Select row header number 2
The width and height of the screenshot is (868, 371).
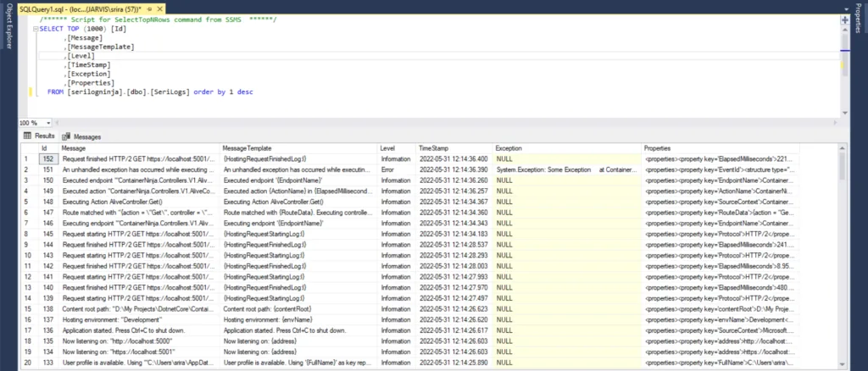coord(30,169)
